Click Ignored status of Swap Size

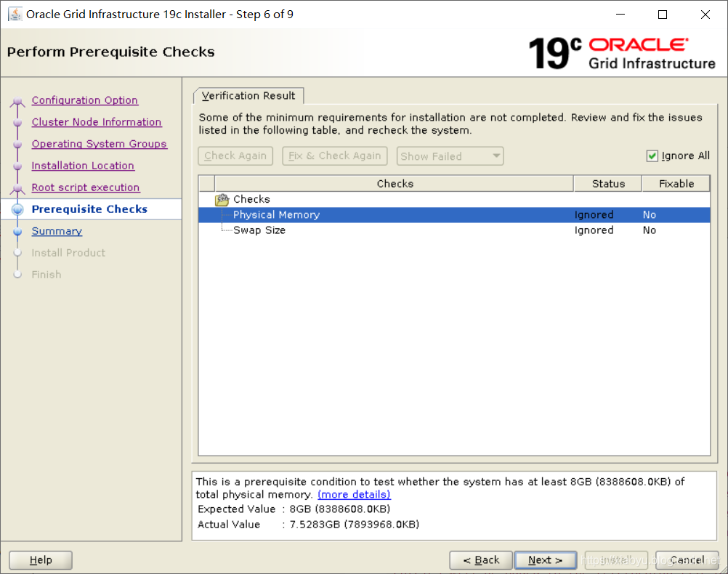(x=594, y=230)
